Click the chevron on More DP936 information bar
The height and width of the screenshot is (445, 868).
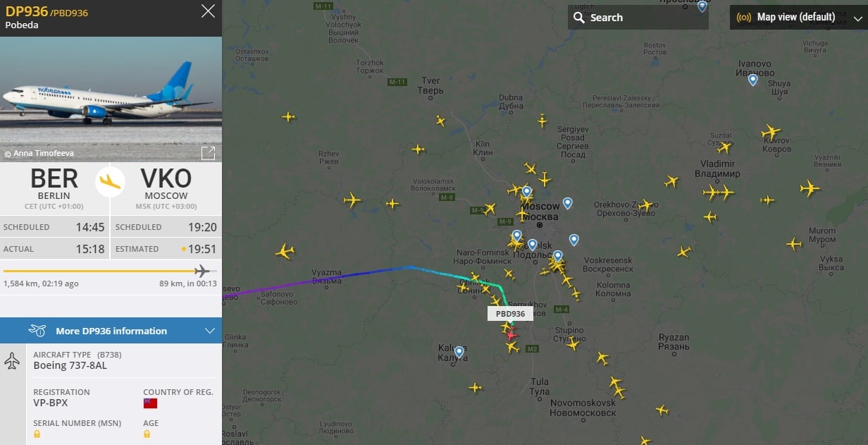pos(209,331)
